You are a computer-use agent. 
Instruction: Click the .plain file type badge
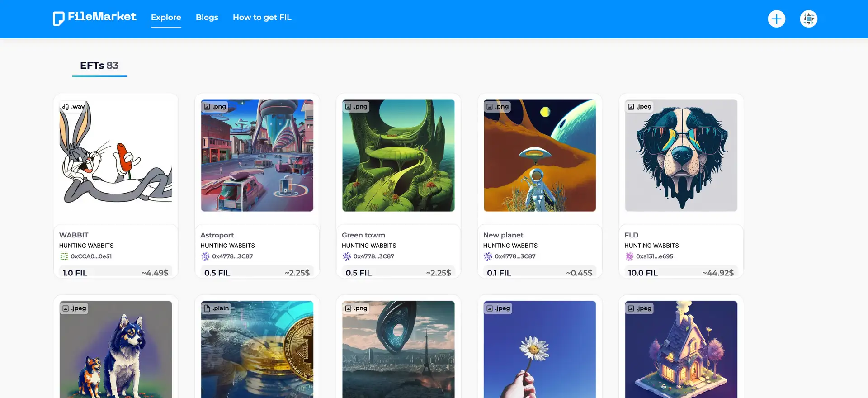216,308
